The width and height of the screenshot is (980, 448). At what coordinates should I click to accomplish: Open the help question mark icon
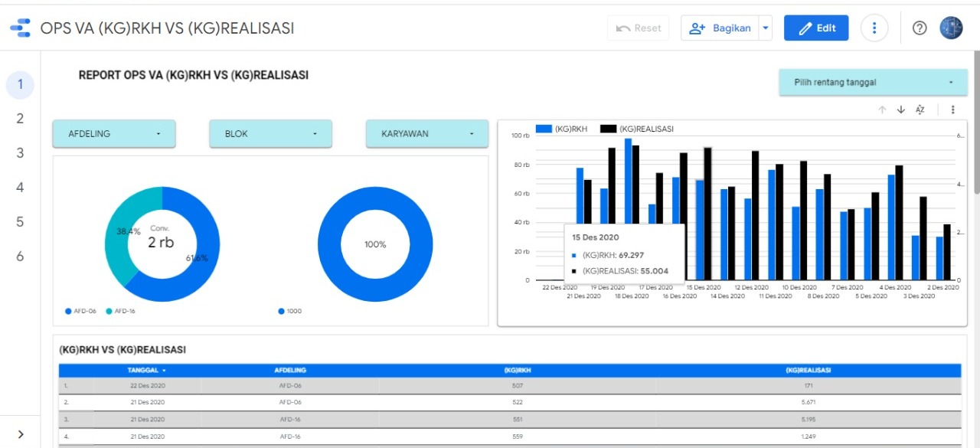920,28
